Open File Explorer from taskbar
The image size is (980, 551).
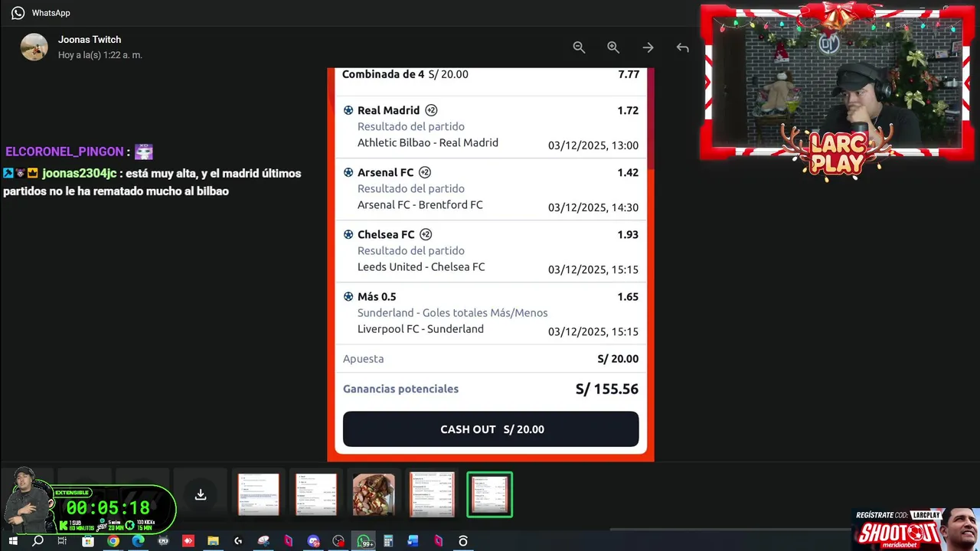[x=213, y=541]
